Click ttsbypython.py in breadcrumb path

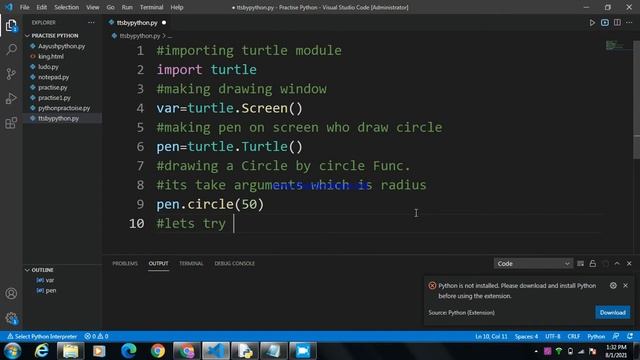[140, 36]
